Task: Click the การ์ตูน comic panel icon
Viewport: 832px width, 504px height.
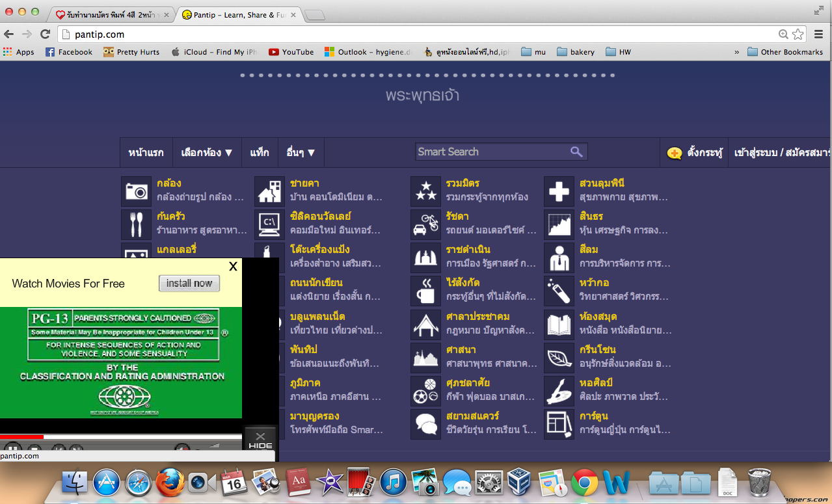Action: pyautogui.click(x=559, y=424)
